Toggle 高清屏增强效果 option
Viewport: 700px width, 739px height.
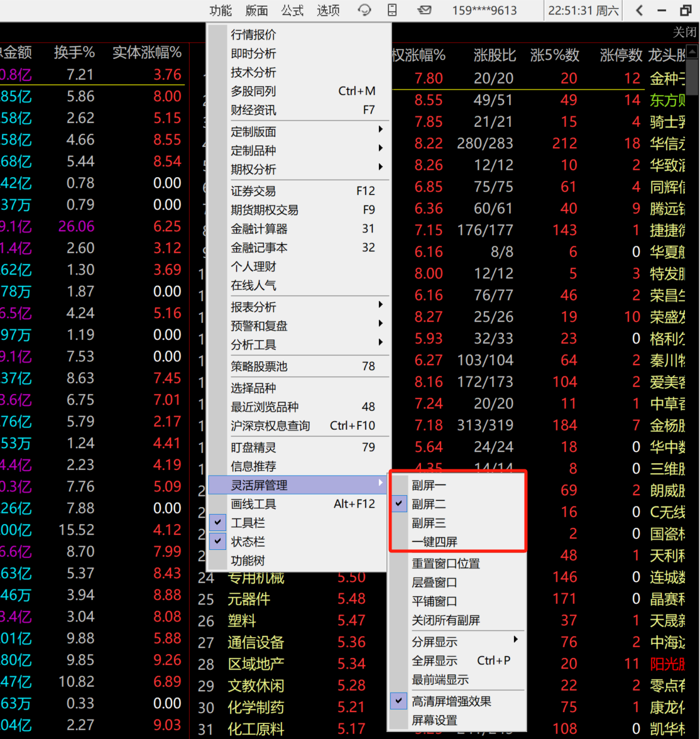(457, 701)
